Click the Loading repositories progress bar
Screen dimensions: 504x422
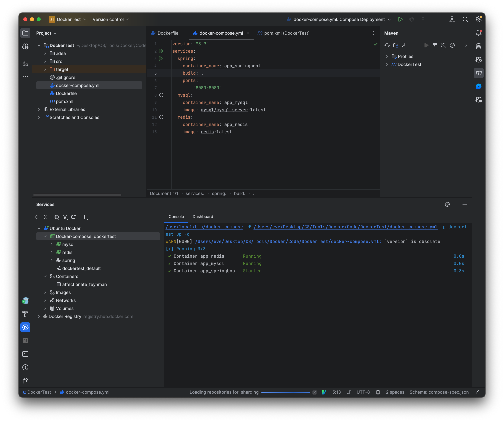click(x=286, y=392)
